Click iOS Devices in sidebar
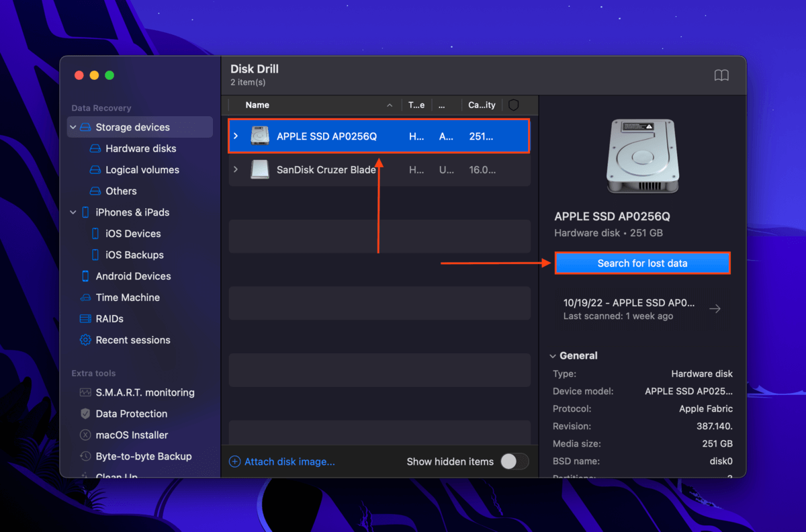Image resolution: width=806 pixels, height=532 pixels. (x=133, y=234)
